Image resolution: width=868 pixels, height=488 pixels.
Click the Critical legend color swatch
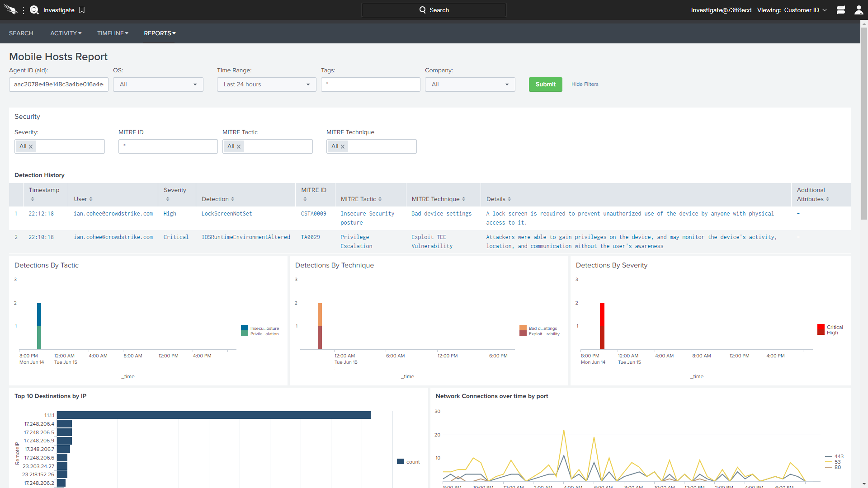[x=821, y=327]
